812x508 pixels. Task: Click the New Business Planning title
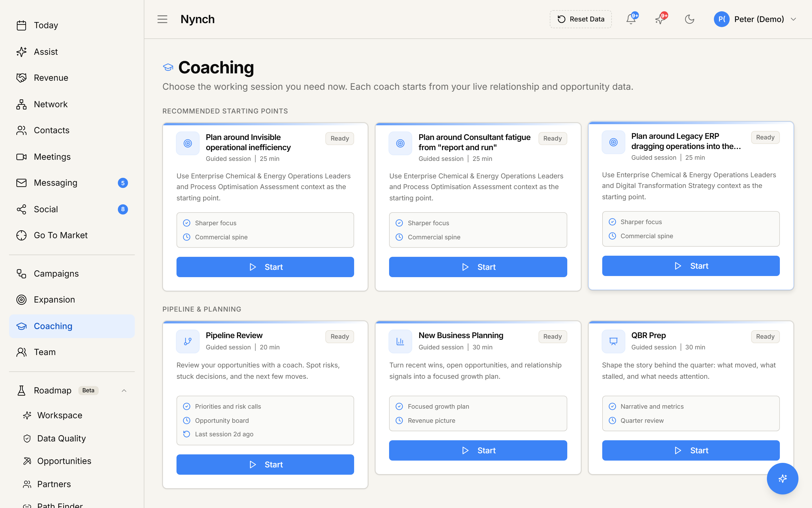[461, 335]
